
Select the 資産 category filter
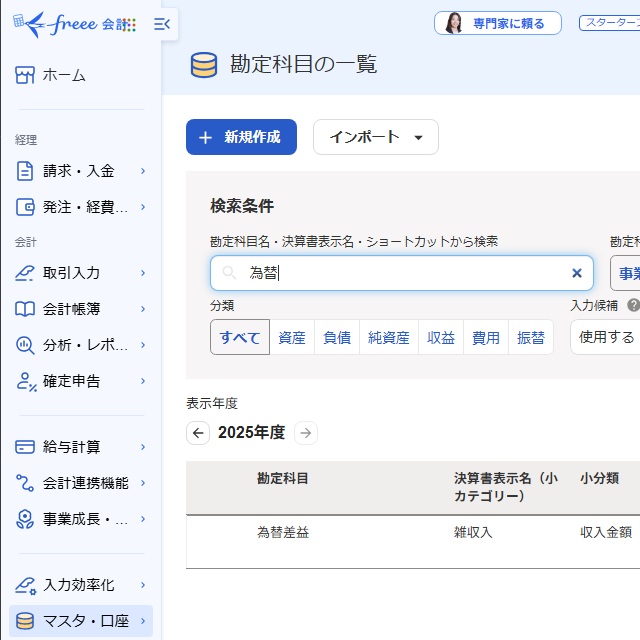click(292, 338)
